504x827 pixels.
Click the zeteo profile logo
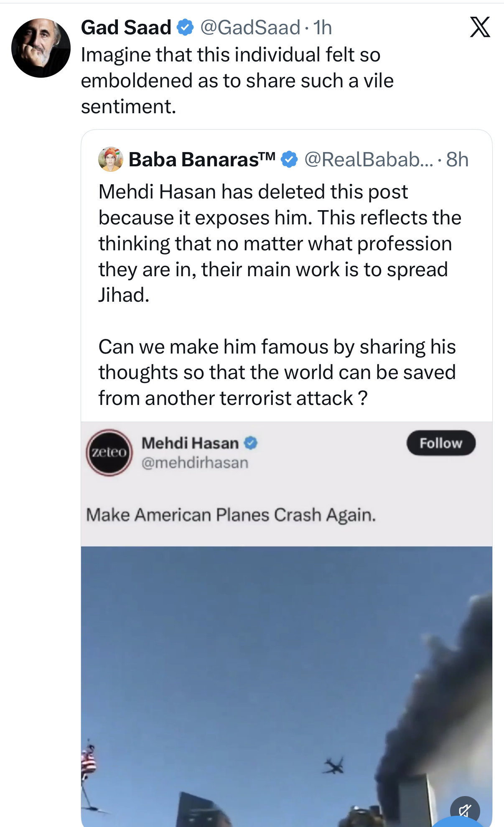click(x=109, y=452)
